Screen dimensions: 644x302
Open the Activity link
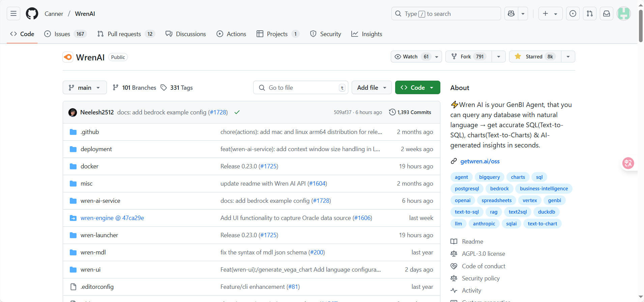[x=471, y=291]
